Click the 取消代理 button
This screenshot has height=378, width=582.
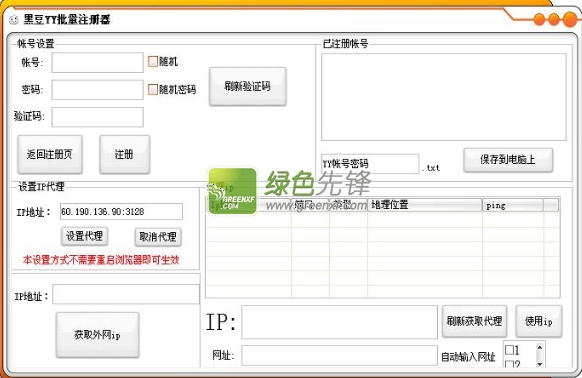pos(158,237)
